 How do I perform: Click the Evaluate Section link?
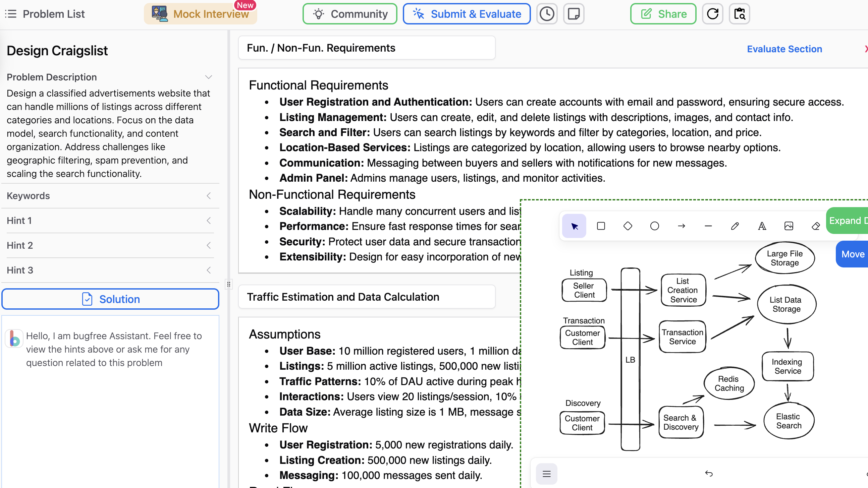click(784, 49)
